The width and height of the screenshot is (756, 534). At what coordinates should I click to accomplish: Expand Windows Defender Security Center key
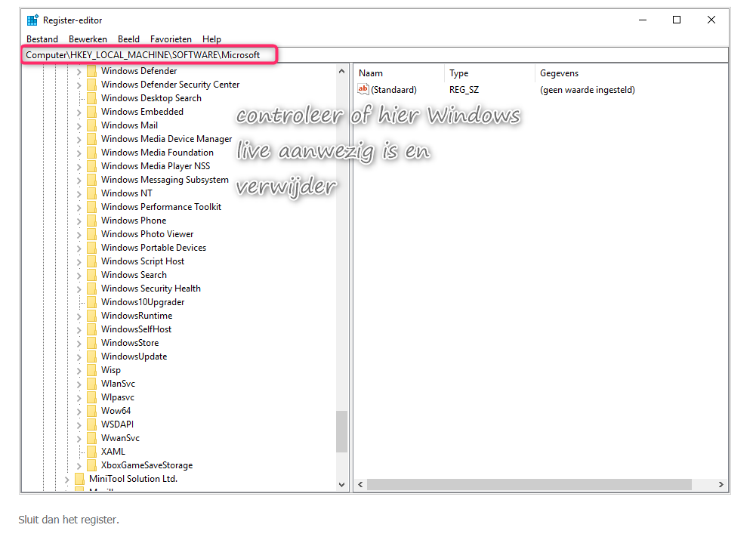pyautogui.click(x=79, y=85)
